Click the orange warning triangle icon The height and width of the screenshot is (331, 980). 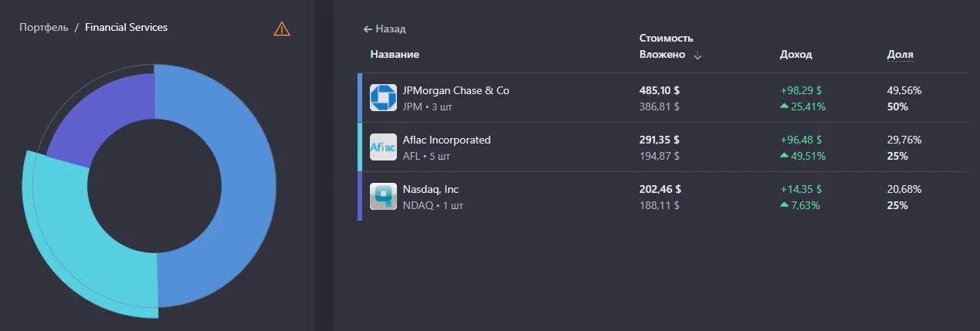[282, 29]
